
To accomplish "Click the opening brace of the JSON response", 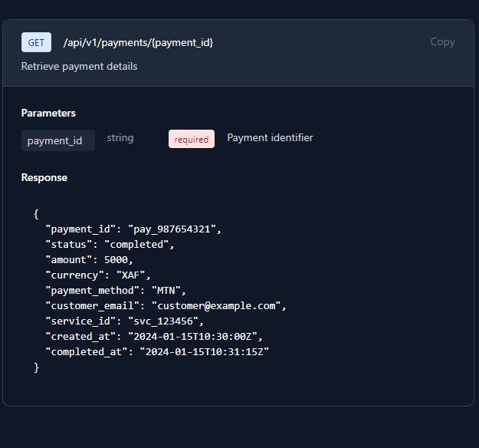I will pyautogui.click(x=36, y=213).
